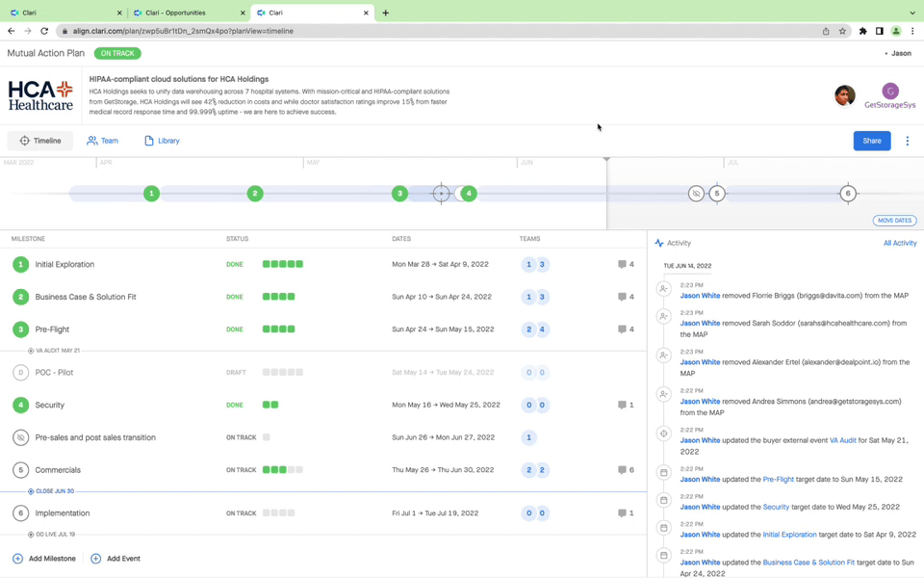
Task: Click the ON TRACK status badge
Action: (117, 53)
